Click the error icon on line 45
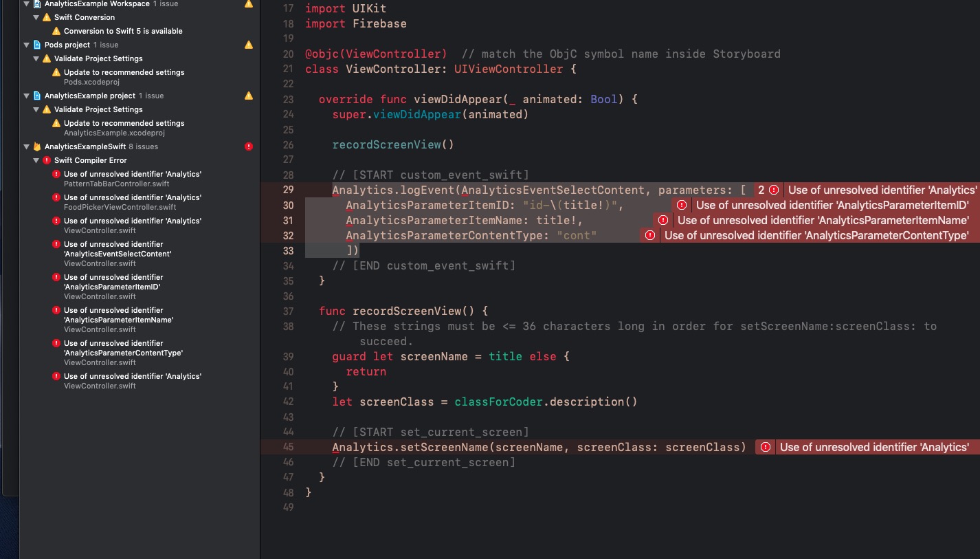Screen dimensions: 980x559 point(765,447)
